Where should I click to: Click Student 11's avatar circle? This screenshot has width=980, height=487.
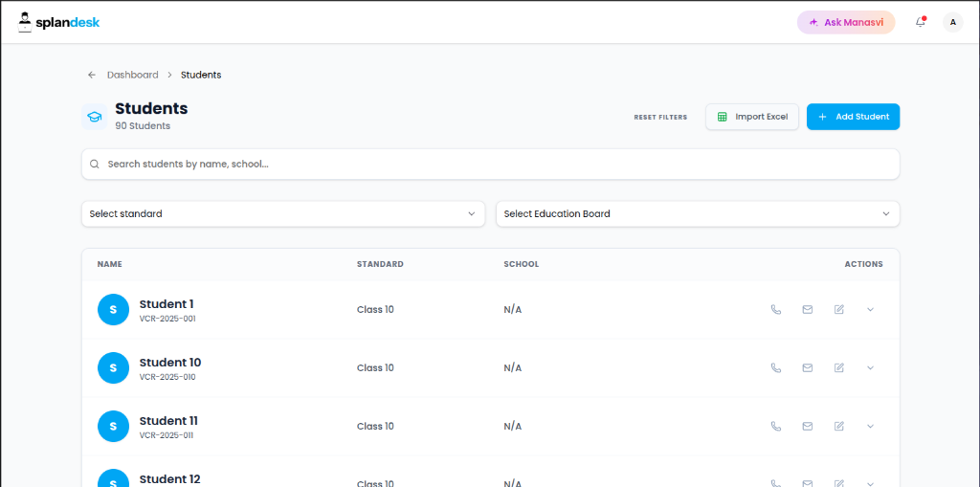click(x=113, y=427)
